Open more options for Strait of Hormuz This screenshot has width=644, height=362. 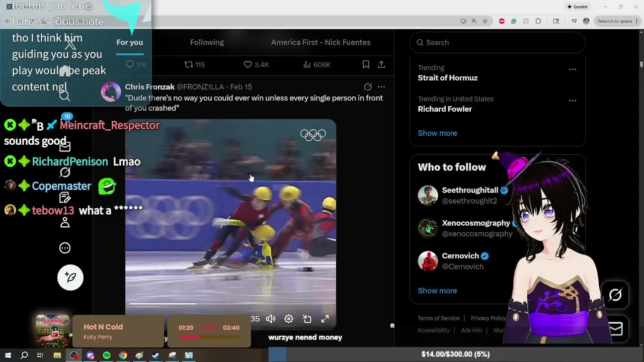[x=572, y=69]
